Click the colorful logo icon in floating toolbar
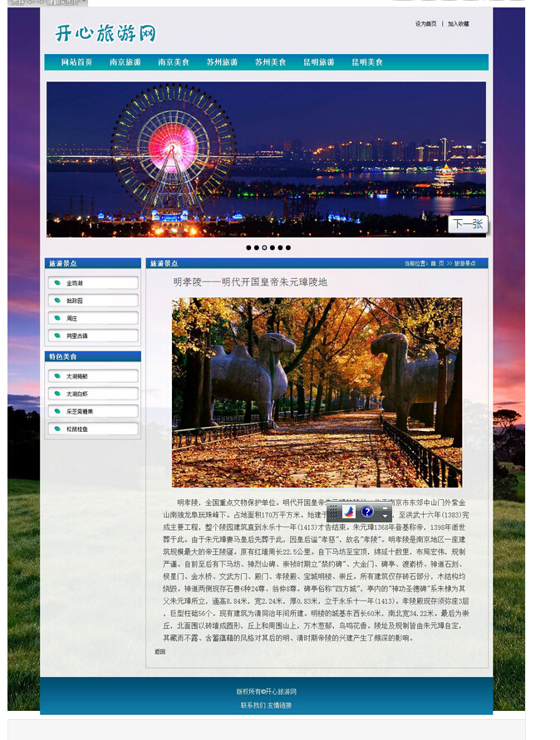 tap(349, 512)
